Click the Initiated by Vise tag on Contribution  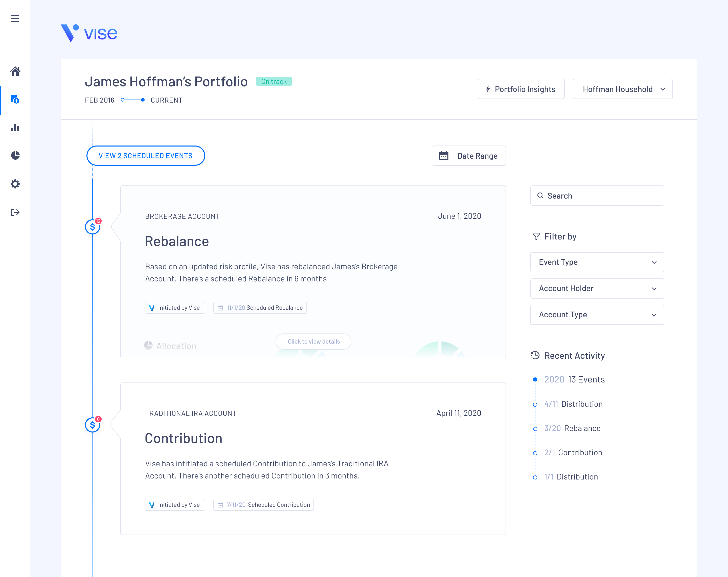(x=175, y=505)
